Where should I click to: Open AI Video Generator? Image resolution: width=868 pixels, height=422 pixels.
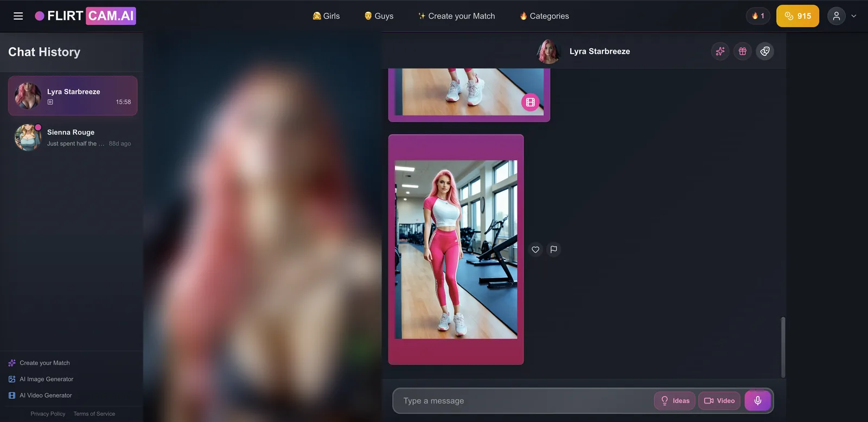40,395
